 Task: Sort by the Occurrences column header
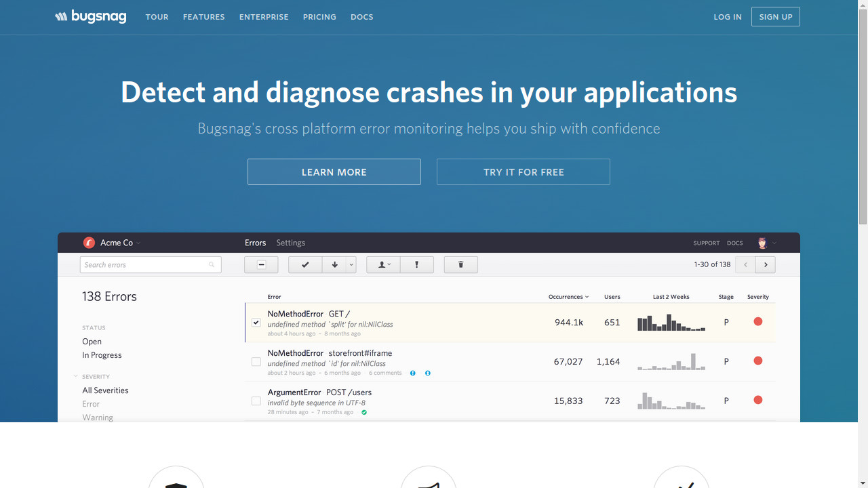[x=568, y=297]
